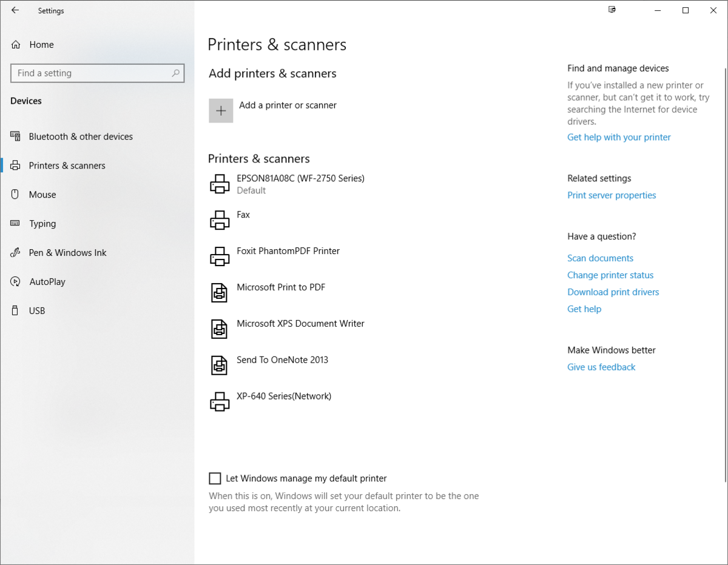This screenshot has height=565, width=728.
Task: Select the XP-640 Series(Network) printer icon
Action: [220, 402]
